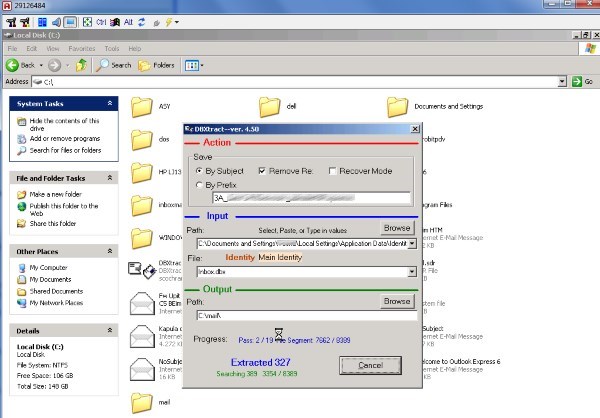
Task: Select the mail folder icon
Action: 142,403
